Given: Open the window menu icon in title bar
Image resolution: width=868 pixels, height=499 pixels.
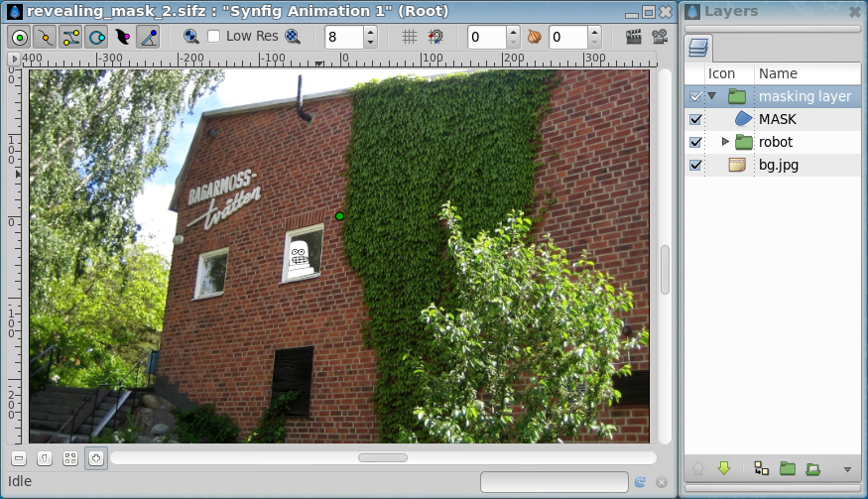Looking at the screenshot, I should pos(15,11).
